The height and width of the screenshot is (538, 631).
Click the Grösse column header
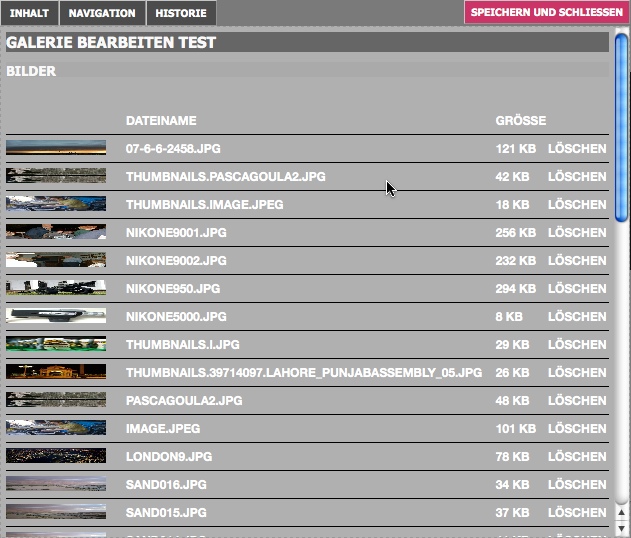520,121
